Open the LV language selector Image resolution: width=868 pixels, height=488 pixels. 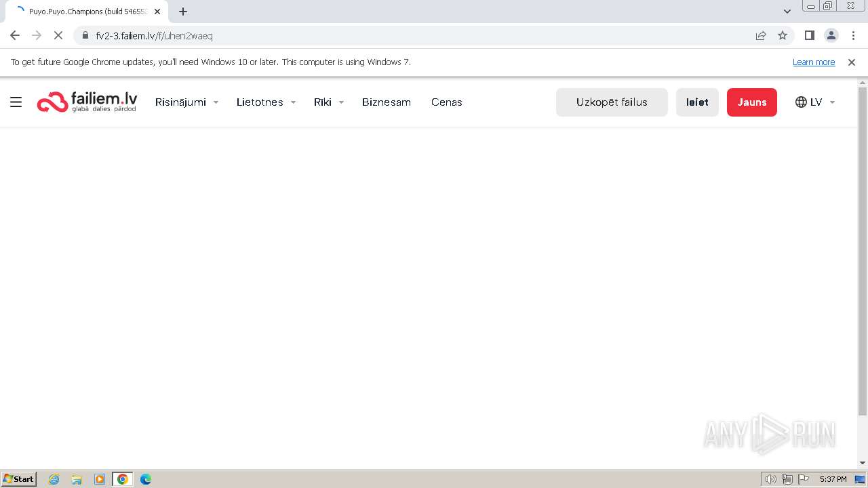[815, 102]
